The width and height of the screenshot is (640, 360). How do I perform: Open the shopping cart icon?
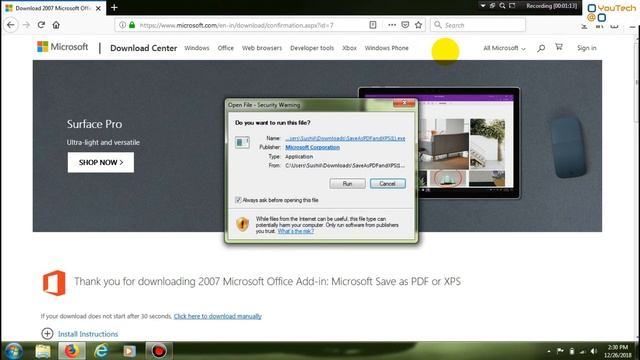point(559,47)
